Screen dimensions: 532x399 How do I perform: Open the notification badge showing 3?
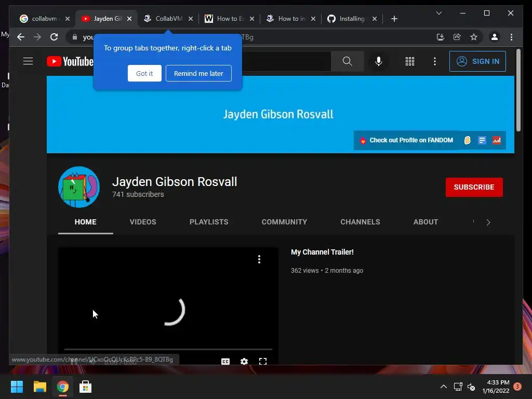517,387
